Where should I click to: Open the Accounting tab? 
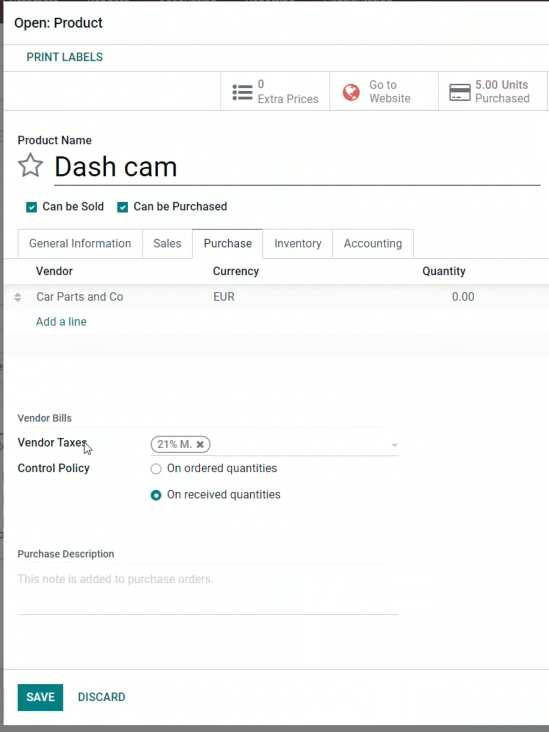pyautogui.click(x=373, y=243)
